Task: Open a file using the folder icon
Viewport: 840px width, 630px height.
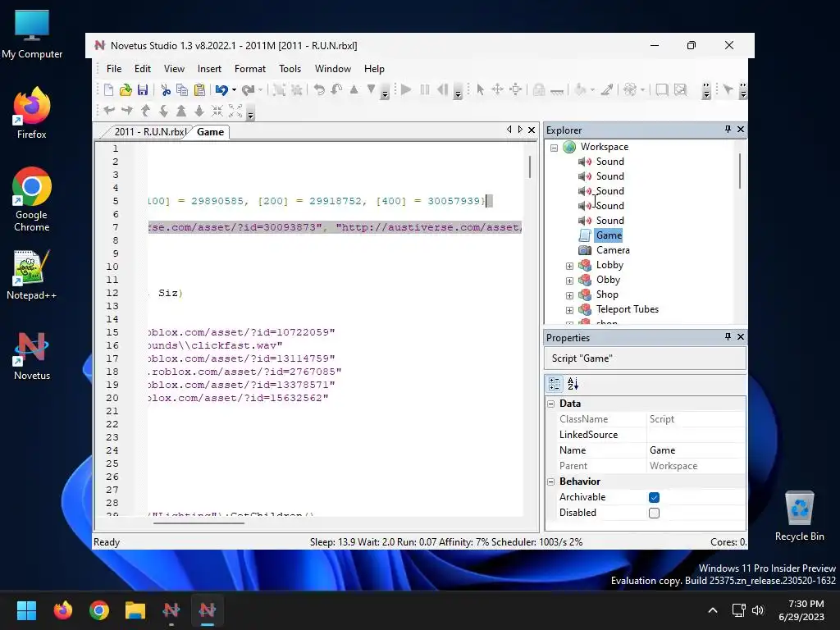Action: tap(126, 90)
